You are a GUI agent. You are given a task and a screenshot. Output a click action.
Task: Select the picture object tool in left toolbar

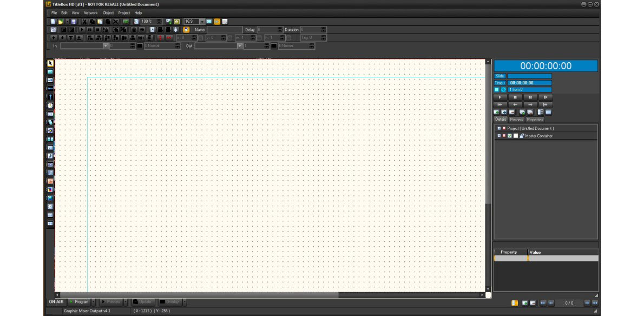(x=50, y=72)
